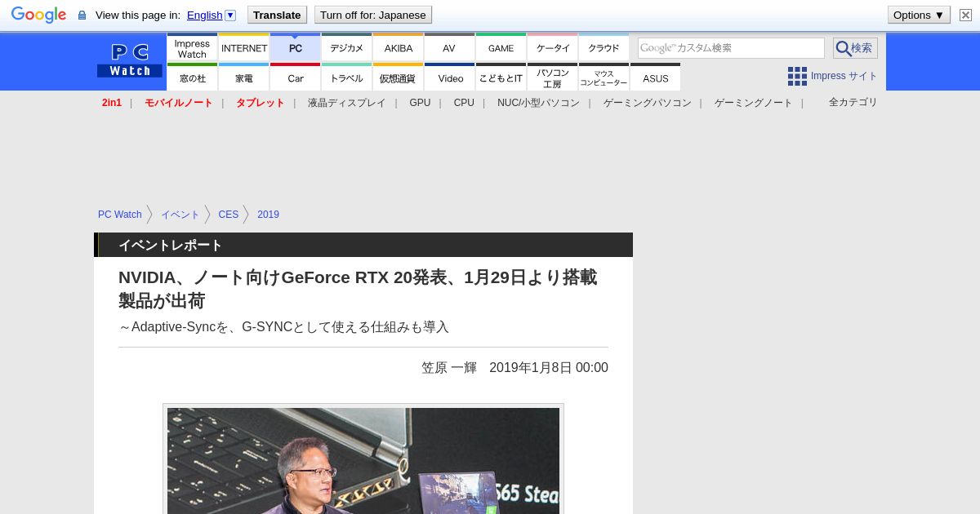The height and width of the screenshot is (514, 980).
Task: Open the Car tab
Action: coord(296,78)
